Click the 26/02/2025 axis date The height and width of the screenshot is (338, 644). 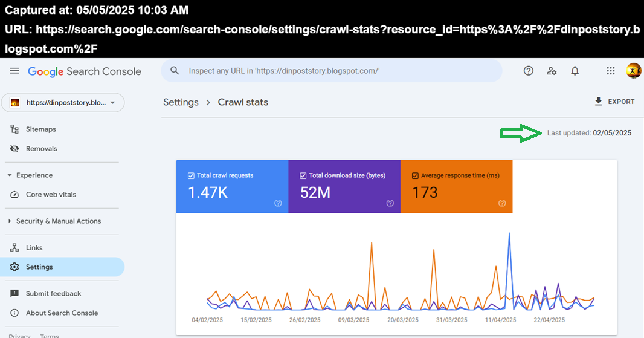click(x=304, y=320)
